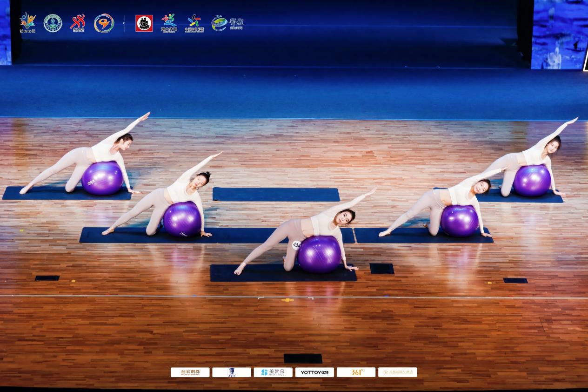This screenshot has width=588, height=392.
Task: Click the purple exercise ball in the center
Action: coord(320,254)
